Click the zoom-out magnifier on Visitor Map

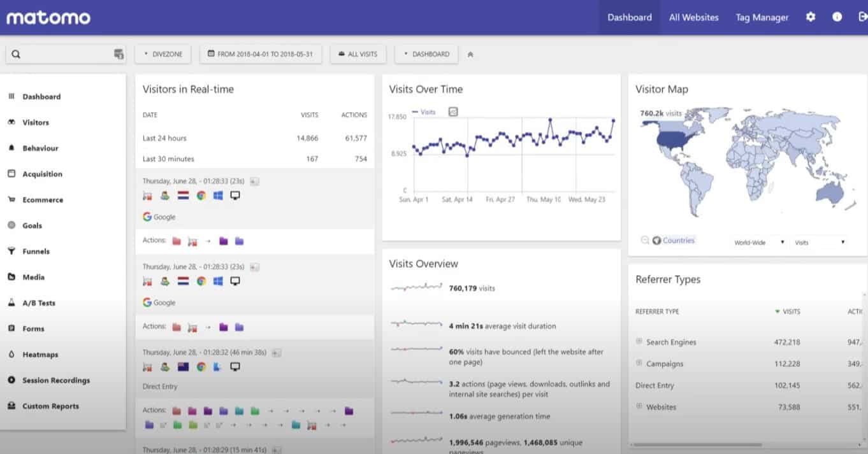coord(645,240)
